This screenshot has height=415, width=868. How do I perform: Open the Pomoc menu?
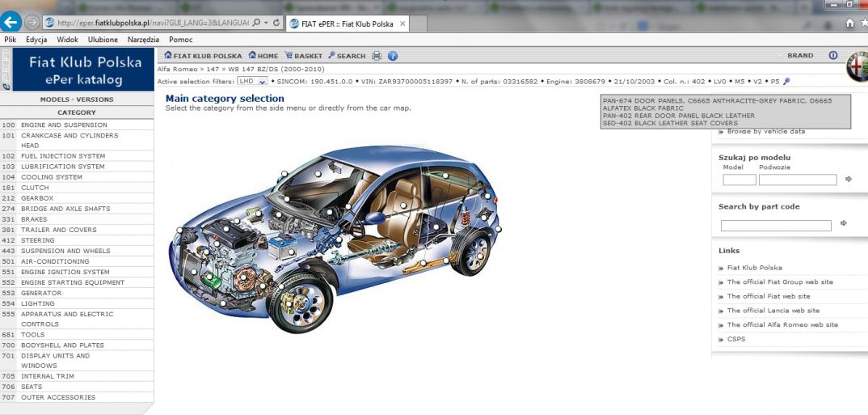[x=181, y=40]
